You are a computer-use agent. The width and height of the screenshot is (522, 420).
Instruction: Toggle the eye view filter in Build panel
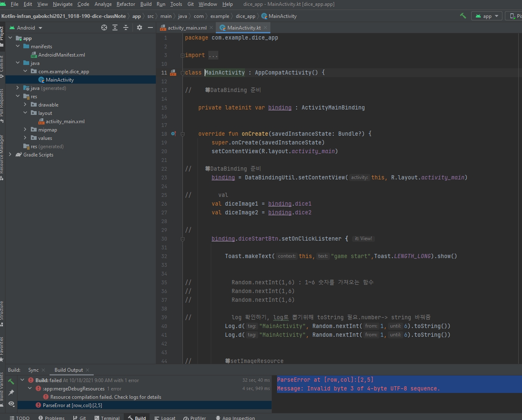pyautogui.click(x=11, y=404)
